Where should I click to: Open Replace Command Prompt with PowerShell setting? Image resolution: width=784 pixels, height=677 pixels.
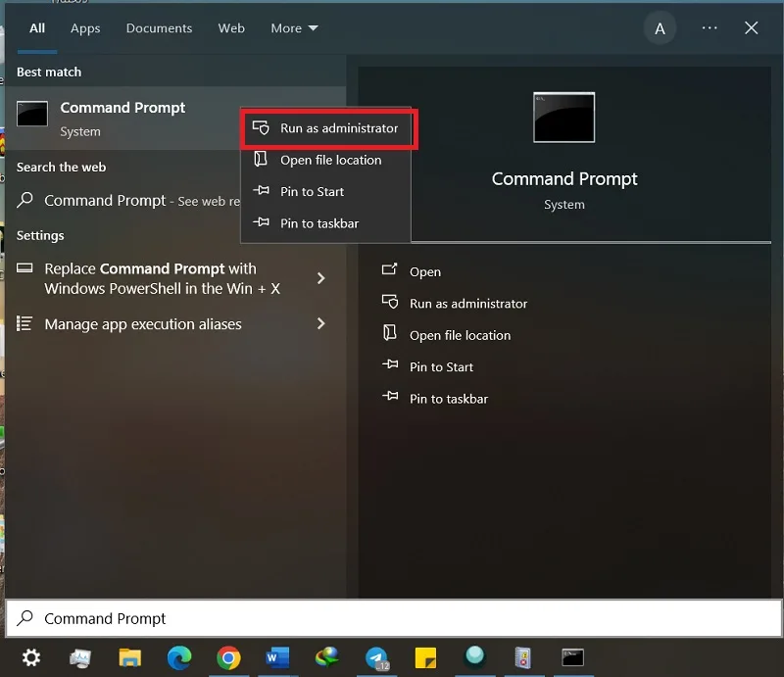pyautogui.click(x=162, y=278)
